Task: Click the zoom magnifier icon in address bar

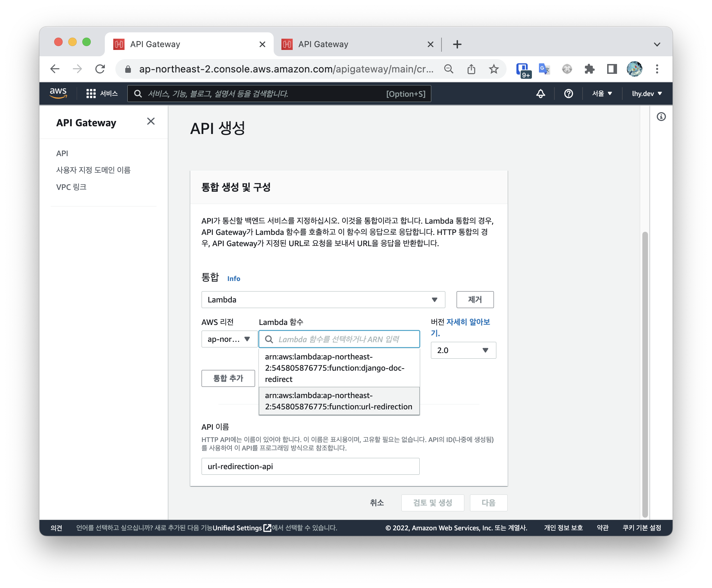Action: [x=449, y=69]
